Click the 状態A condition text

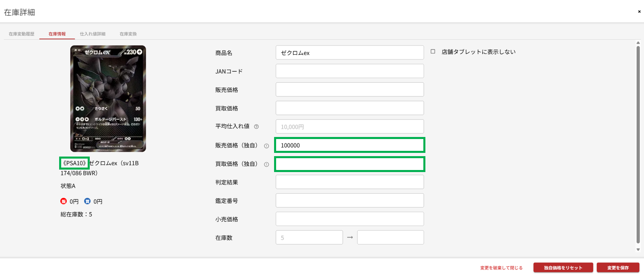tap(68, 186)
